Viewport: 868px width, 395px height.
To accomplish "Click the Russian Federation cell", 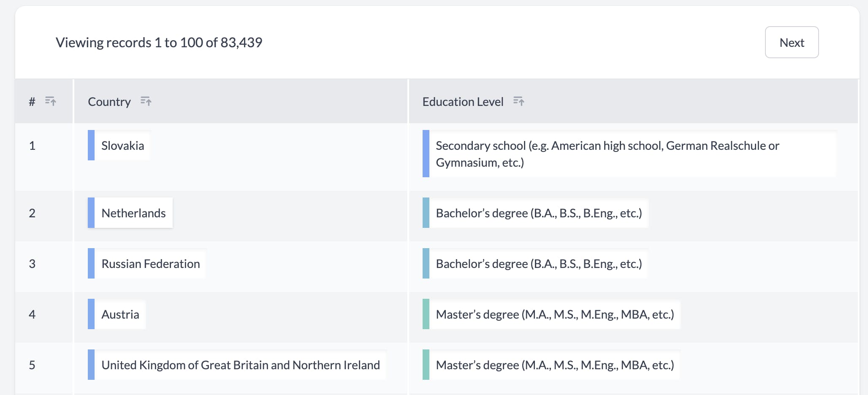I will pyautogui.click(x=150, y=264).
